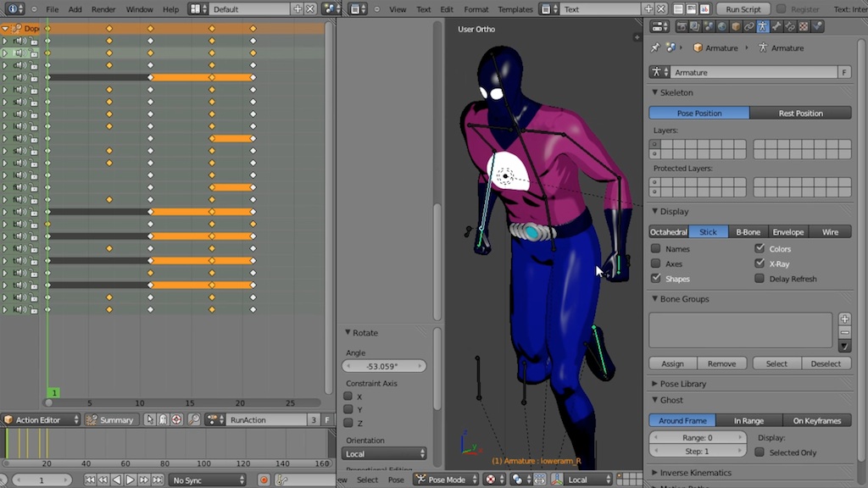The height and width of the screenshot is (488, 868).
Task: Open the Bone Constraints tab icon
Action: click(x=790, y=26)
